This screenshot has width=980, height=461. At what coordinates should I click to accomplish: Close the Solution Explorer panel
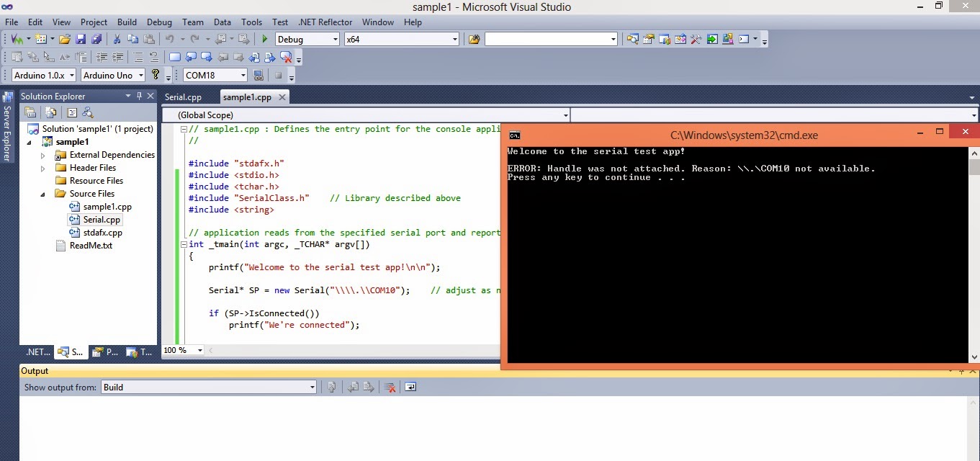point(150,96)
